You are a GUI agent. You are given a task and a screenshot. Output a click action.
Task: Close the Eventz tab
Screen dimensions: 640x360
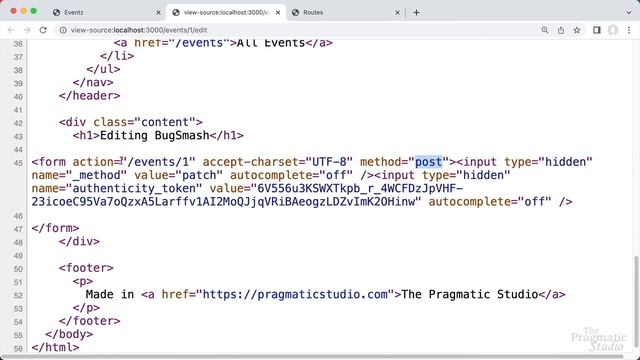[x=158, y=12]
